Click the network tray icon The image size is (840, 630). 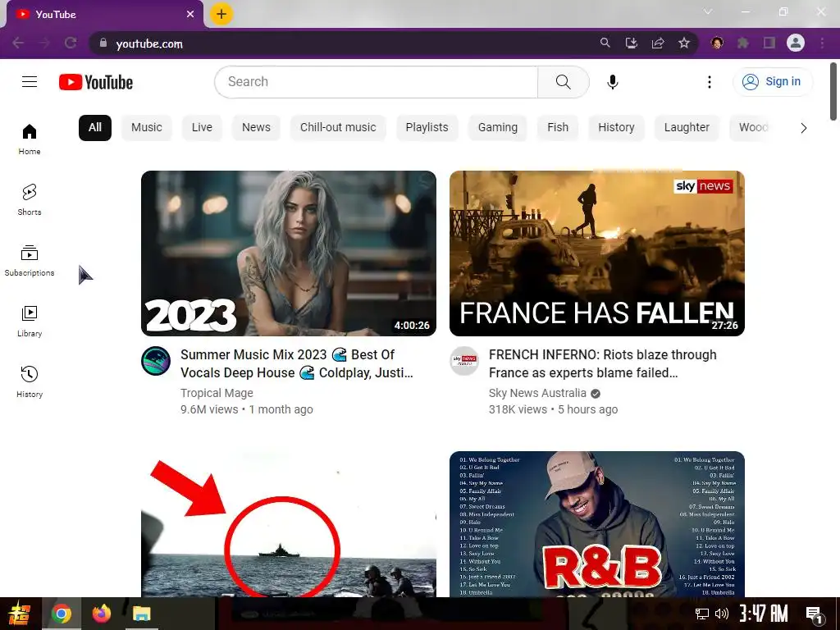click(702, 614)
